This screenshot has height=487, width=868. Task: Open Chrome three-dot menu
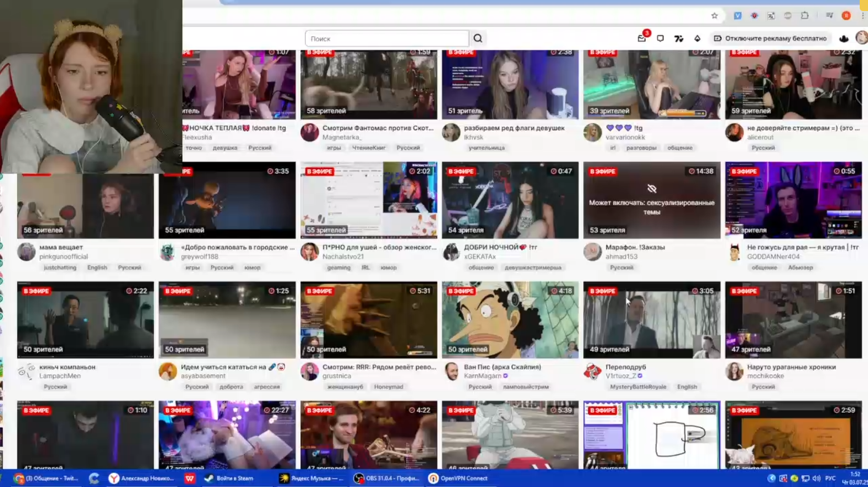[862, 15]
